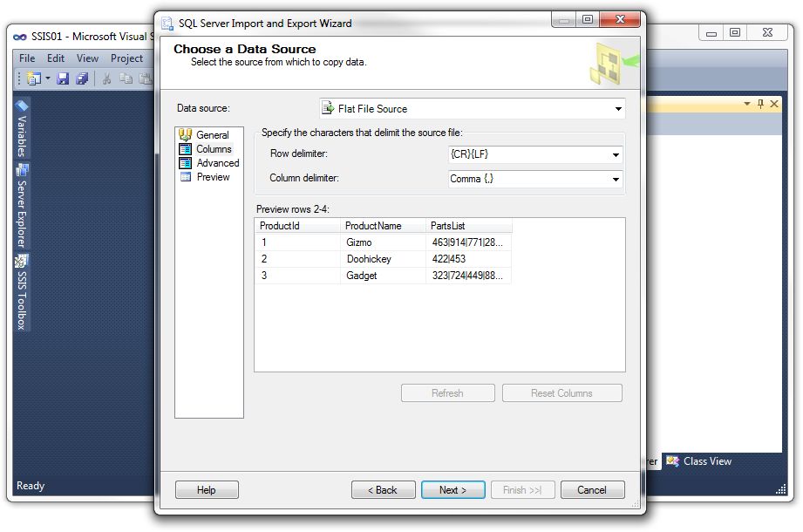
Task: Click the wizard title bar icon
Action: (x=167, y=24)
